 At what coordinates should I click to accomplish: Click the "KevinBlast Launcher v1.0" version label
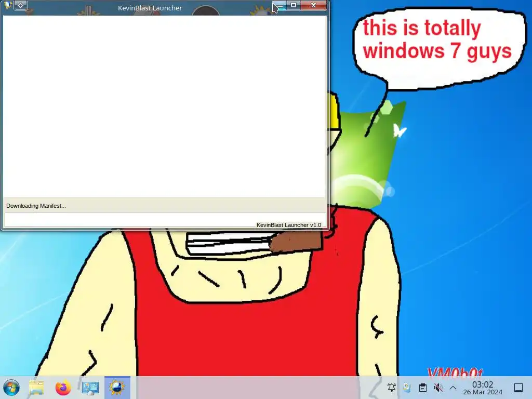(x=289, y=225)
